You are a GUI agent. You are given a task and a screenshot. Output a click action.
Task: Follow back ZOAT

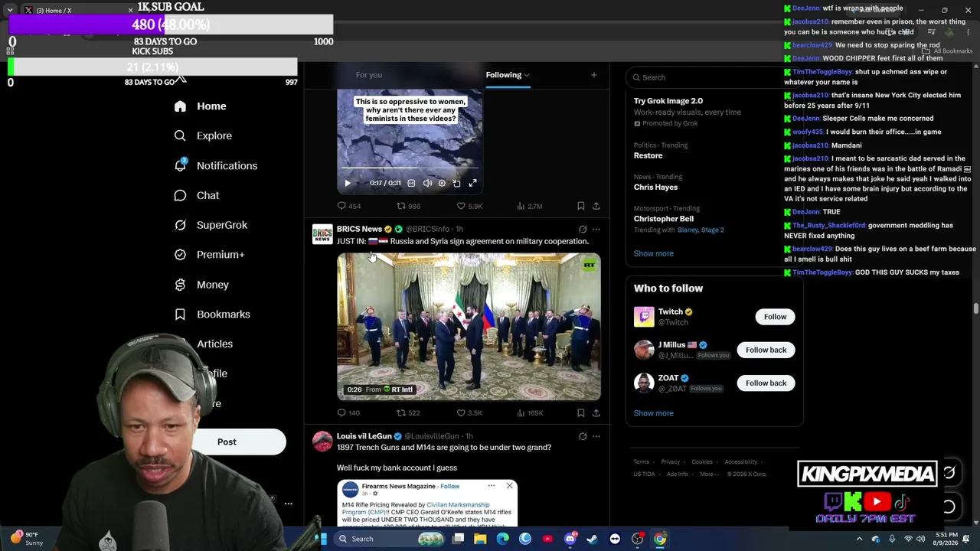pos(766,383)
